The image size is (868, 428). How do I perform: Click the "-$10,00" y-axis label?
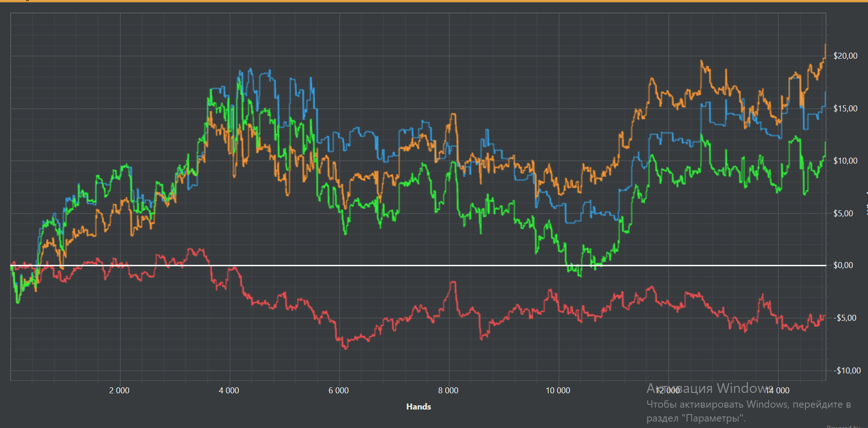tap(847, 371)
